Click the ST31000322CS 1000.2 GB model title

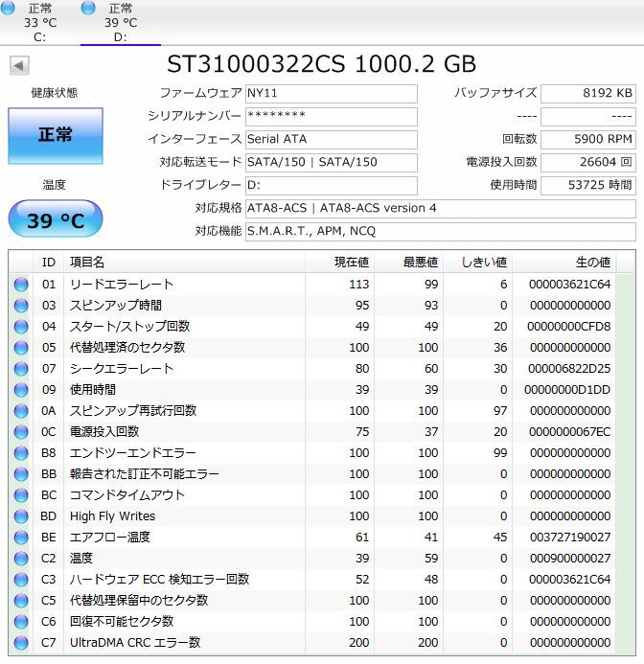pyautogui.click(x=322, y=64)
